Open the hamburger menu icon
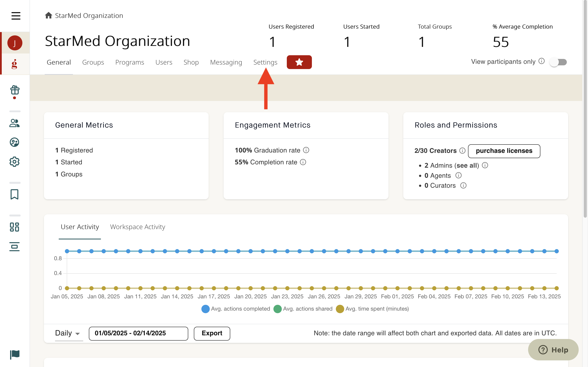This screenshot has height=367, width=588. pyautogui.click(x=16, y=16)
